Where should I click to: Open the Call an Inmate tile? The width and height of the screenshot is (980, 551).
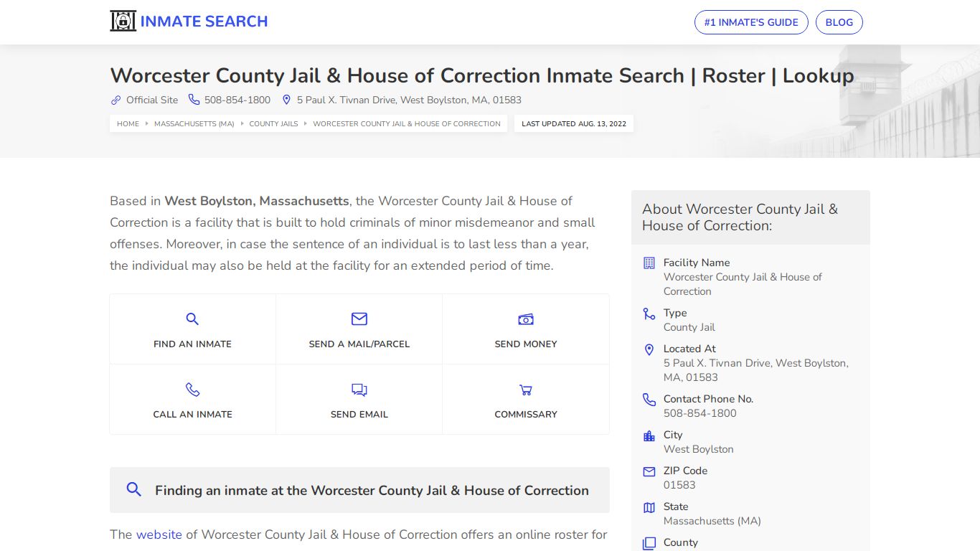click(x=192, y=400)
